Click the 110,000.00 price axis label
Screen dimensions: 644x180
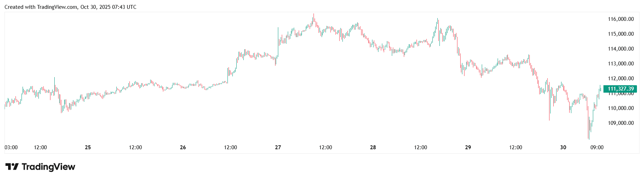[621, 108]
